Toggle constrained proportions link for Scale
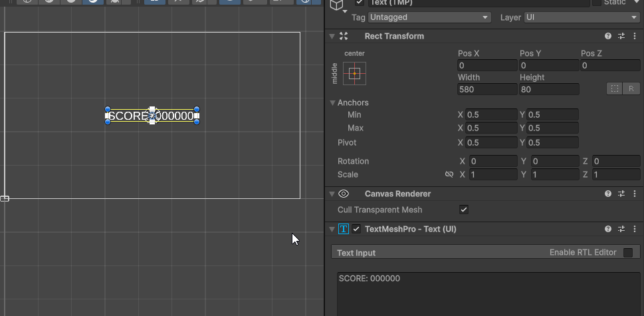 [449, 175]
